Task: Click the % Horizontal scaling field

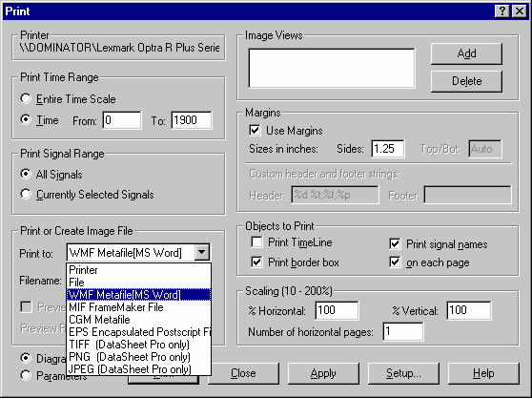Action: point(337,310)
